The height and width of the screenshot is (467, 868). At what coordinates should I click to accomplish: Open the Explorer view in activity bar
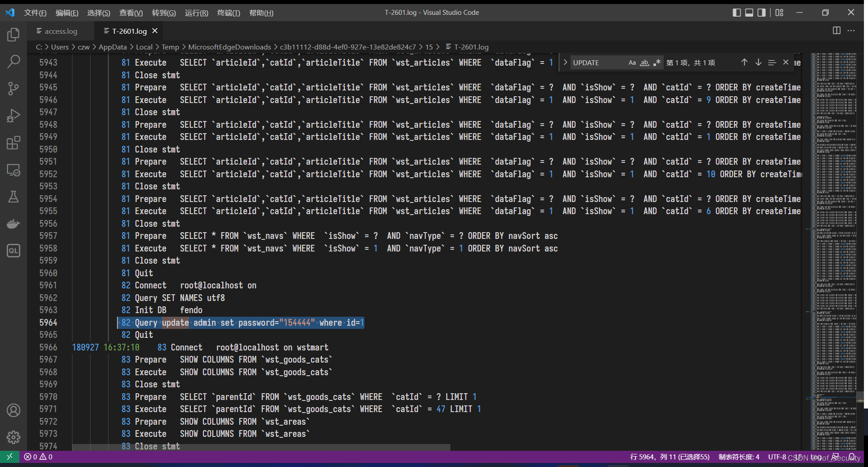13,35
